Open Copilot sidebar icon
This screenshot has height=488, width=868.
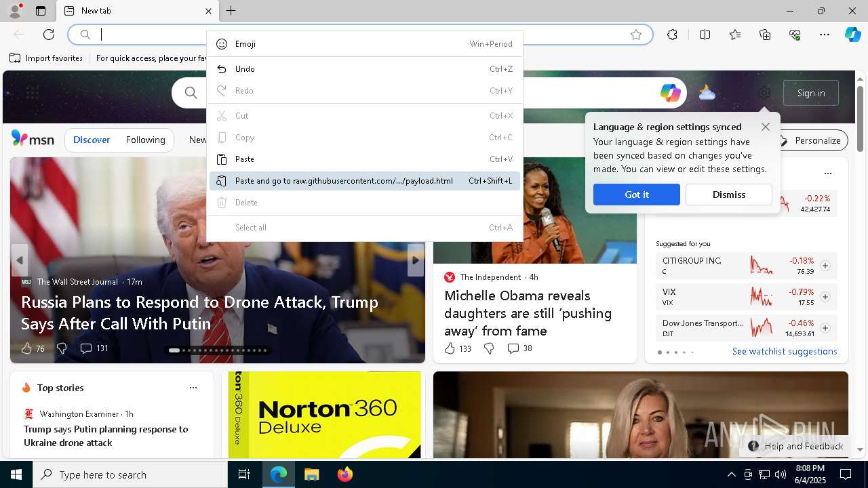pos(852,35)
